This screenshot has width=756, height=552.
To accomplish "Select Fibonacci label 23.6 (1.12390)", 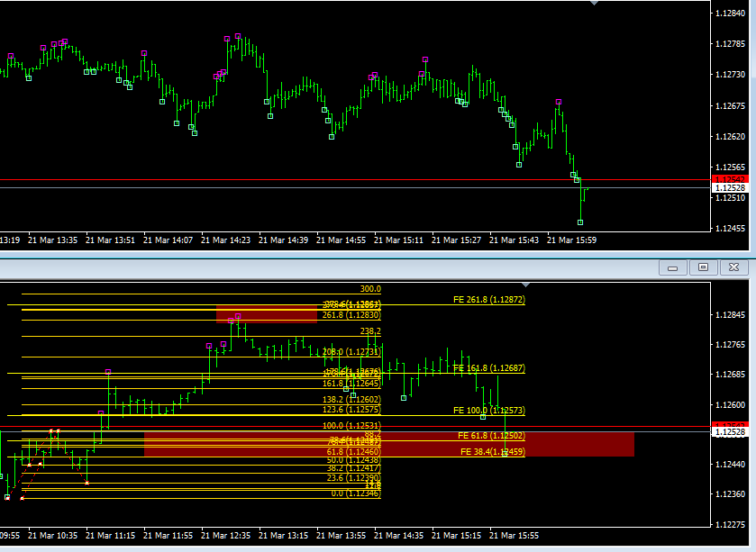I will point(353,478).
